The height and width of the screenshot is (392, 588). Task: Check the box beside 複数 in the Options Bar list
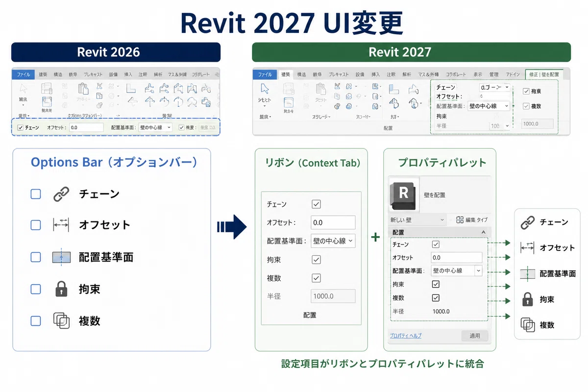pos(36,321)
